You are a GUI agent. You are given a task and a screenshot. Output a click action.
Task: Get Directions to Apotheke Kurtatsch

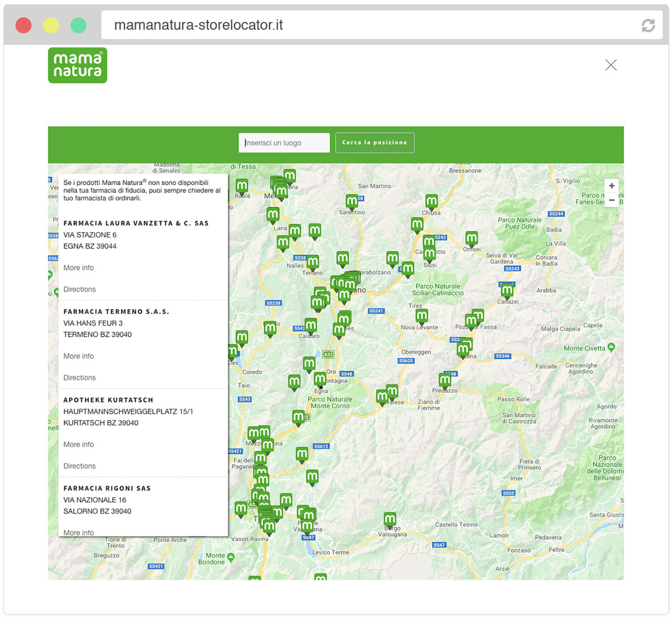(x=79, y=466)
